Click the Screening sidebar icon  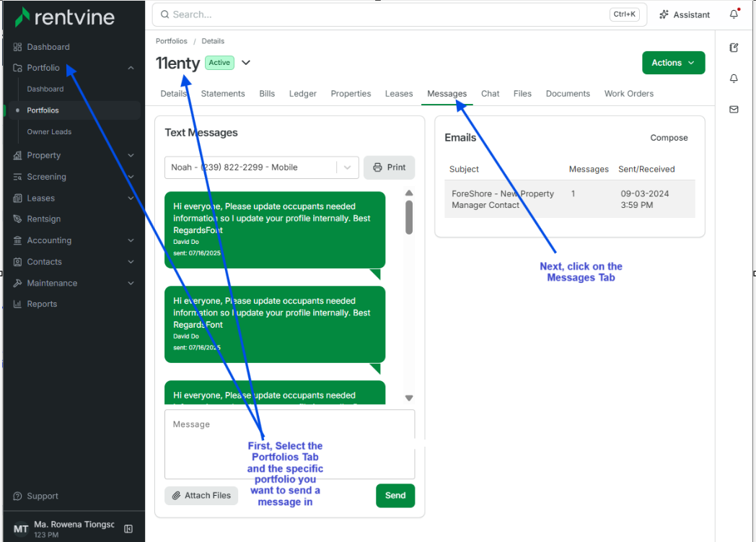coord(18,177)
